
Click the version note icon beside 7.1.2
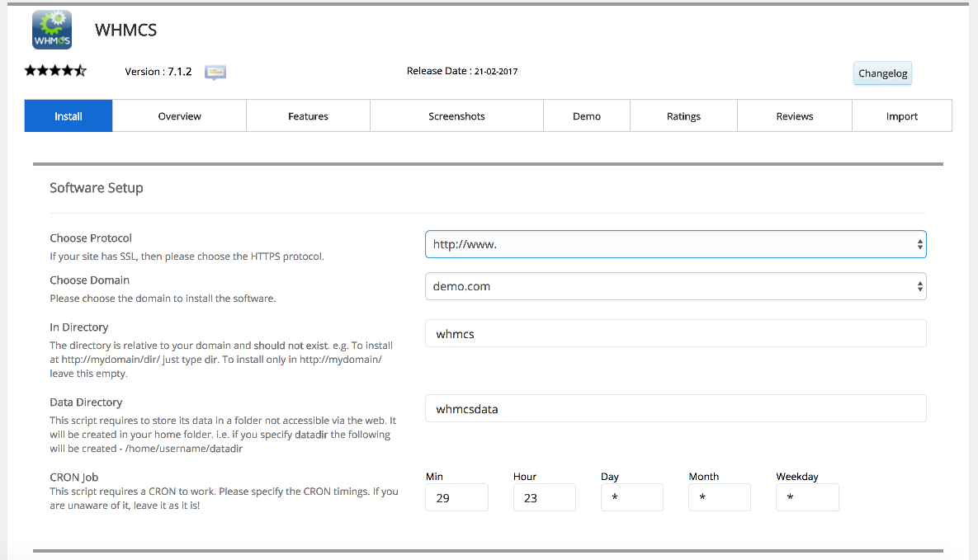(x=215, y=73)
